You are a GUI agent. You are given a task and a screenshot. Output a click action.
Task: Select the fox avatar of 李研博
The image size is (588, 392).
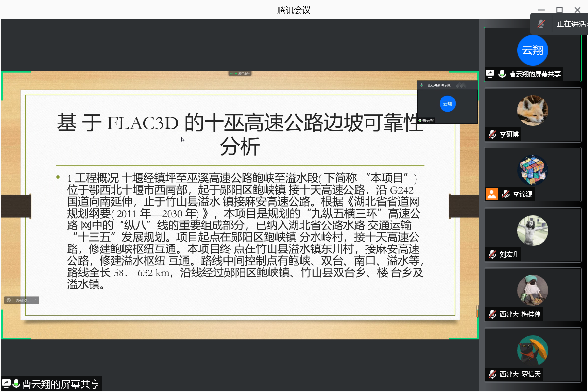click(x=533, y=110)
